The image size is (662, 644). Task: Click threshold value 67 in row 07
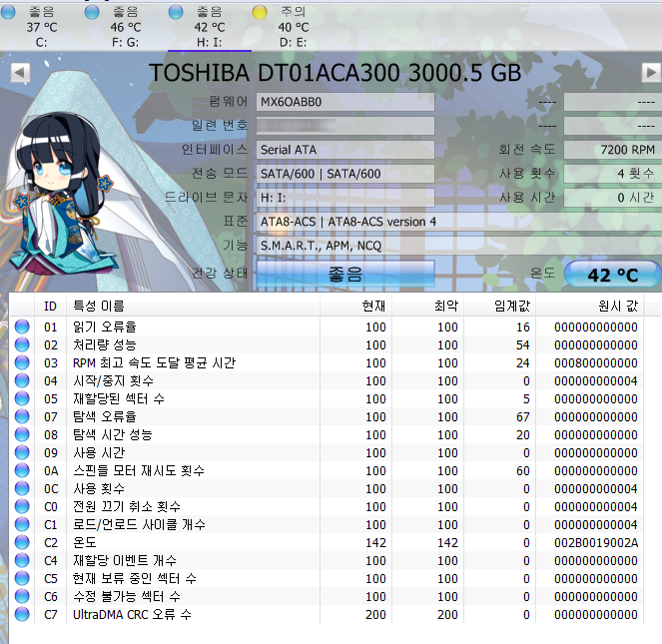click(x=522, y=416)
